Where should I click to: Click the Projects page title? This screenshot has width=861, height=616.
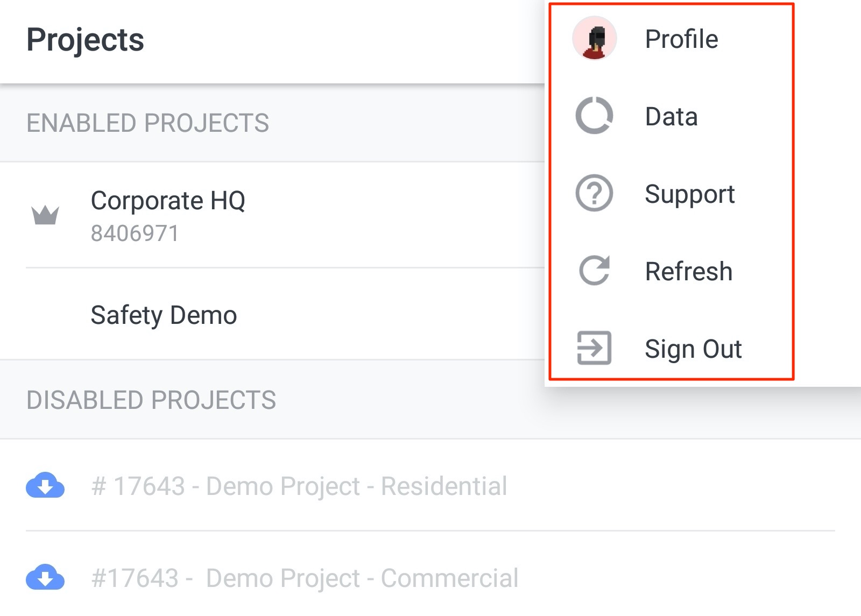[85, 40]
